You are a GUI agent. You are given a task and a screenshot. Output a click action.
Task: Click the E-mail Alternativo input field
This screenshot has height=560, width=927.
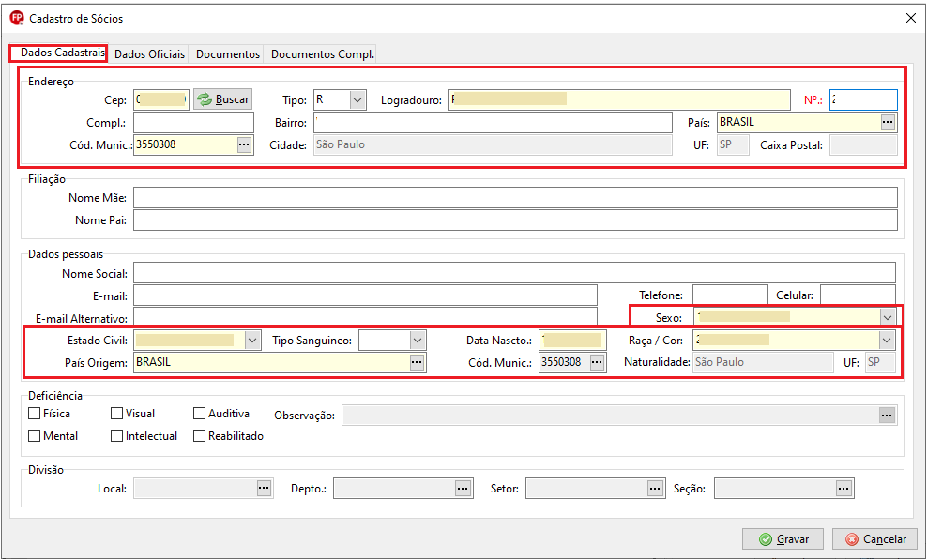365,317
